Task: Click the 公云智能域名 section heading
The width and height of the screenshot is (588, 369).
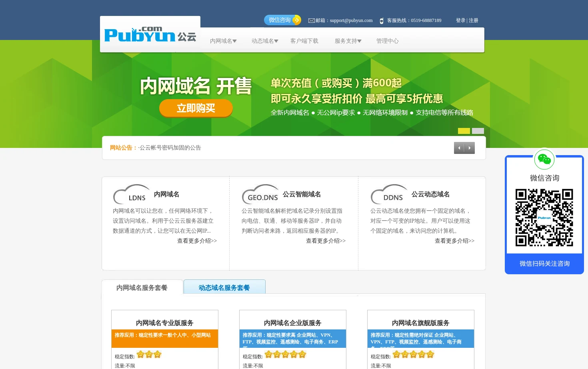Action: 302,194
